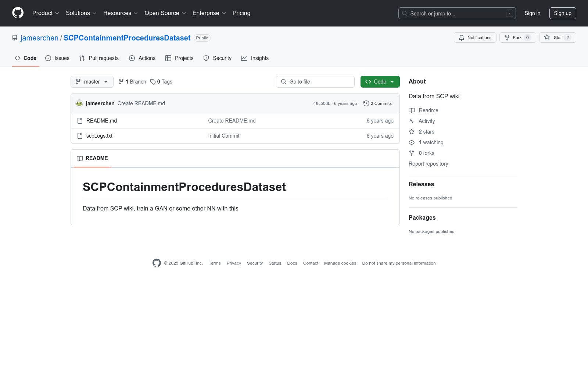View the 0 Tags list
This screenshot has height=368, width=588.
161,82
